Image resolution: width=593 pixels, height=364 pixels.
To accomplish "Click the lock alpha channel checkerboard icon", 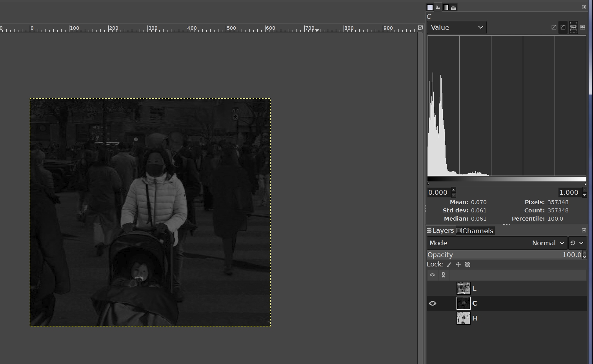I will tap(467, 264).
